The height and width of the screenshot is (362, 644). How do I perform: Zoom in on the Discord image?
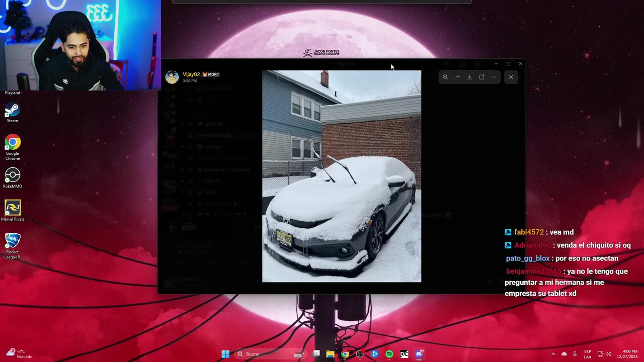445,77
